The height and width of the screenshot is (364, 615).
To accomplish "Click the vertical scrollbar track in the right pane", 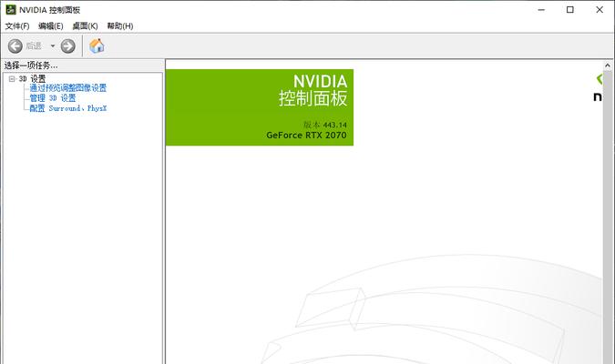I will (608, 217).
